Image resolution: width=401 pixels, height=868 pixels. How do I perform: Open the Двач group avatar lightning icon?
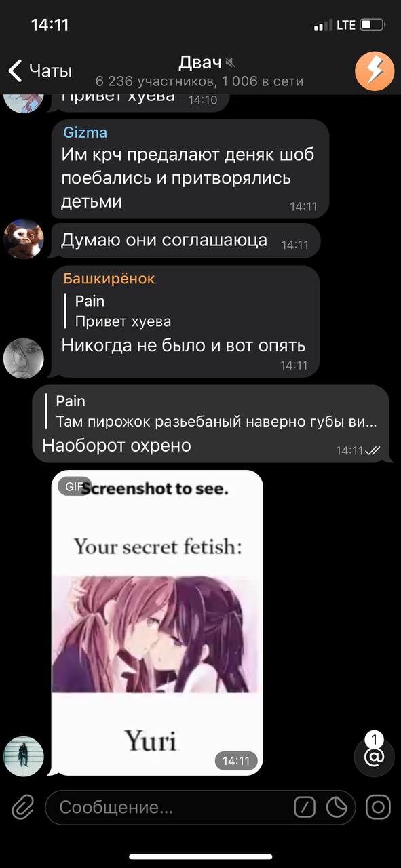tap(375, 71)
